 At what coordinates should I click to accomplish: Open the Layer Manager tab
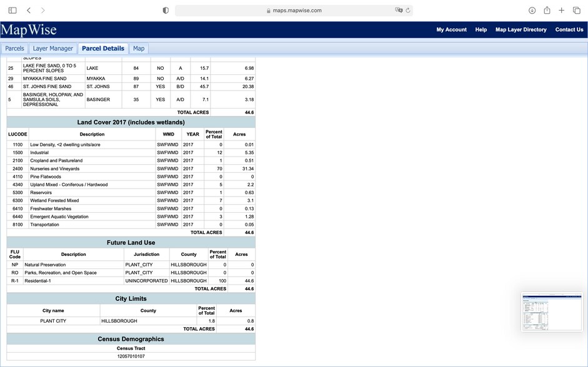pos(53,49)
